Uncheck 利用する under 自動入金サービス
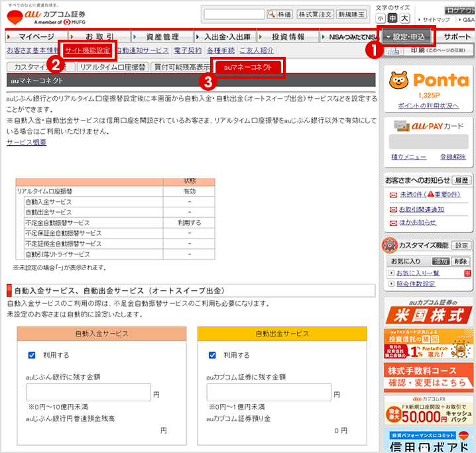Viewport: 476px width, 453px height. click(32, 355)
